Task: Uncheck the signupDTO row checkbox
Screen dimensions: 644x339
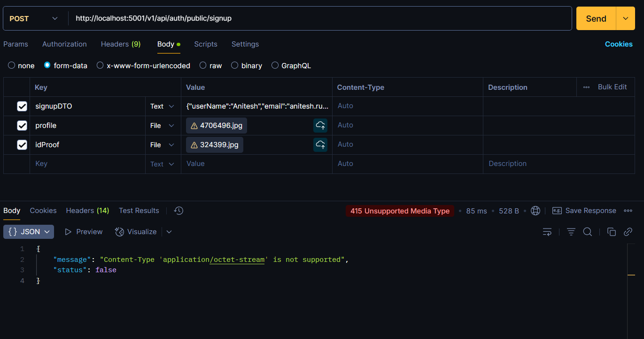Action: click(x=22, y=106)
